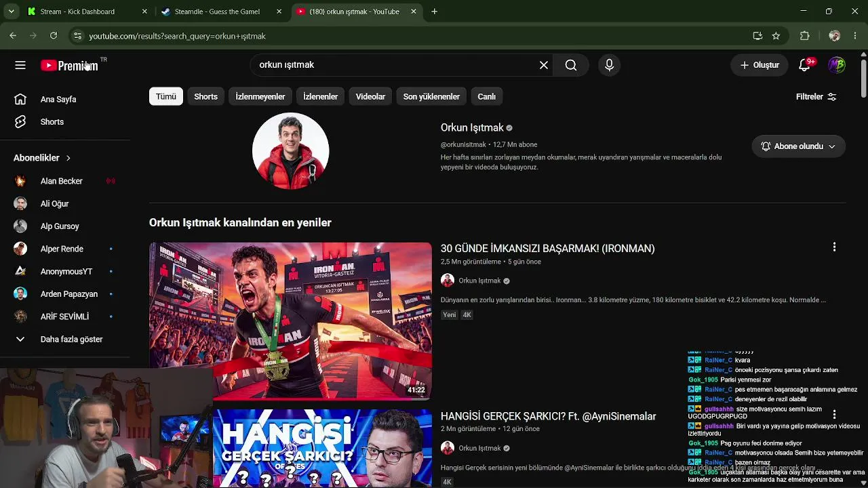This screenshot has width=868, height=488.
Task: Open the notifications bell
Action: (805, 65)
